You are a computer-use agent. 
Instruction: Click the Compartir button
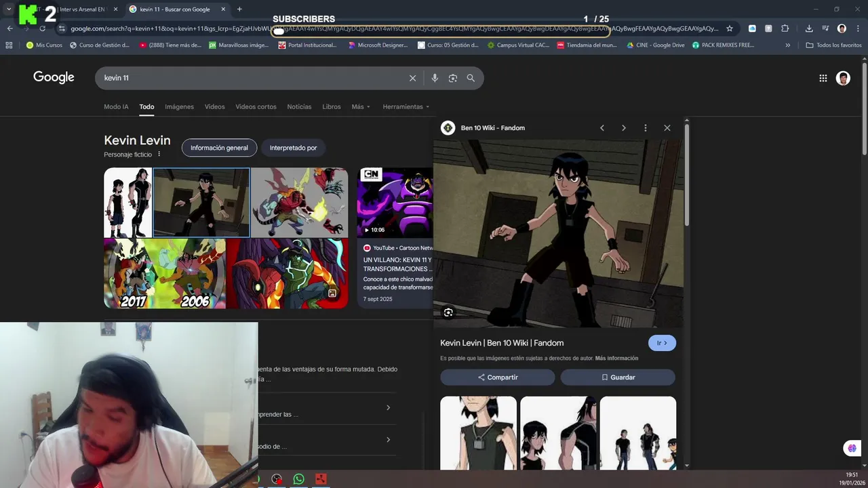(x=497, y=377)
